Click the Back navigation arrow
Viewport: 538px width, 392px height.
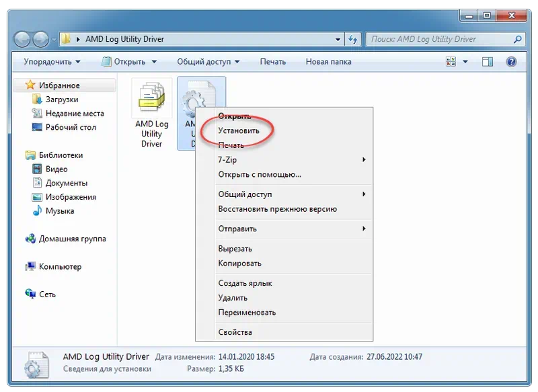23,38
